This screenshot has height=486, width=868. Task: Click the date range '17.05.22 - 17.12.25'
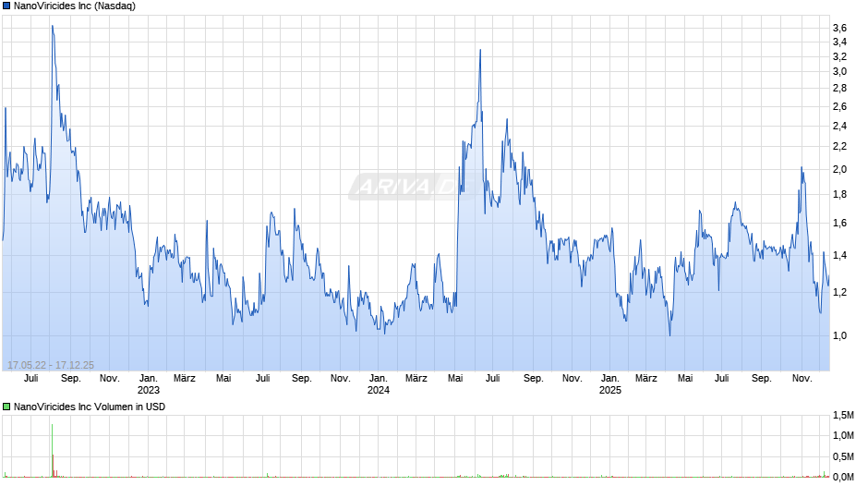pos(51,365)
